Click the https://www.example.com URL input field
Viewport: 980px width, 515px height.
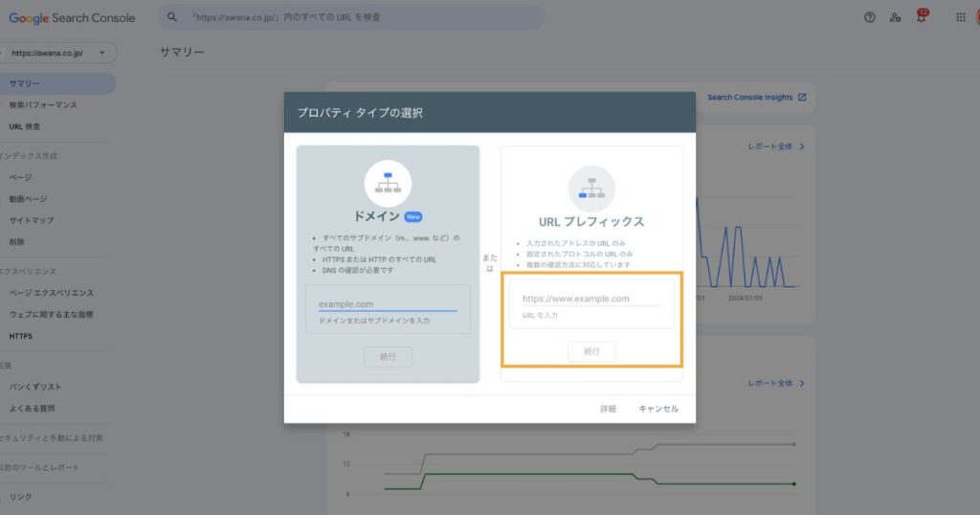[591, 299]
